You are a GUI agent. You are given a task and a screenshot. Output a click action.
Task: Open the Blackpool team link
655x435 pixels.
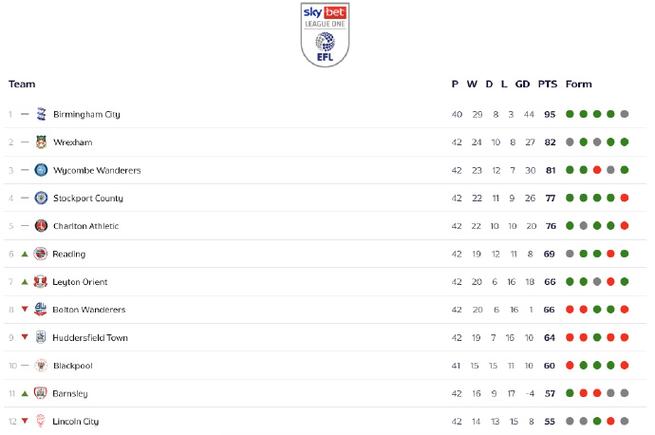[x=73, y=366]
